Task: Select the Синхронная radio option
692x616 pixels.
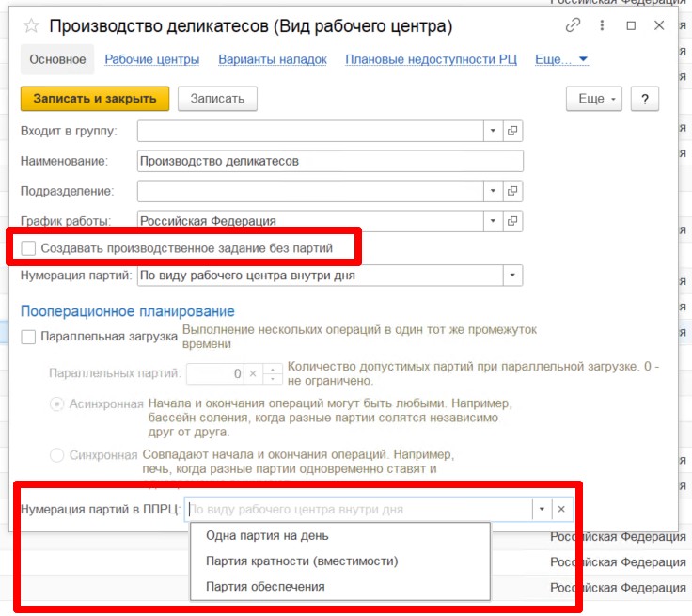Action: click(x=57, y=455)
